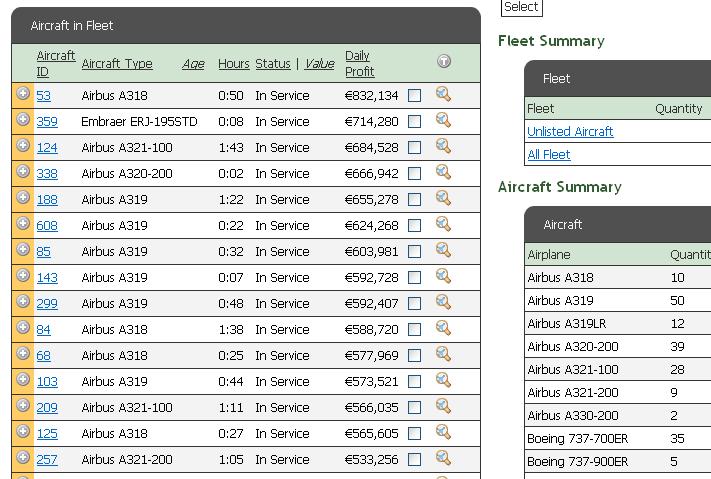Open magnifier details for aircraft 299
711x479 pixels.
(443, 302)
